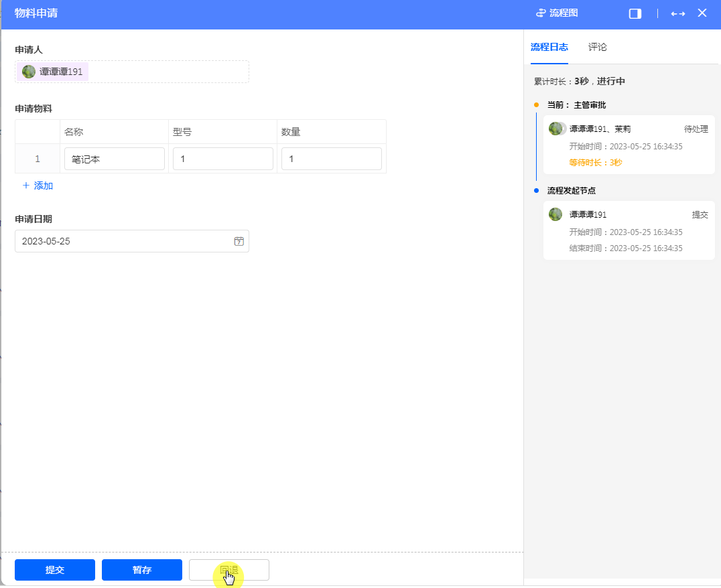Toggle the side panel layout icon
The image size is (721, 588).
[x=635, y=13]
